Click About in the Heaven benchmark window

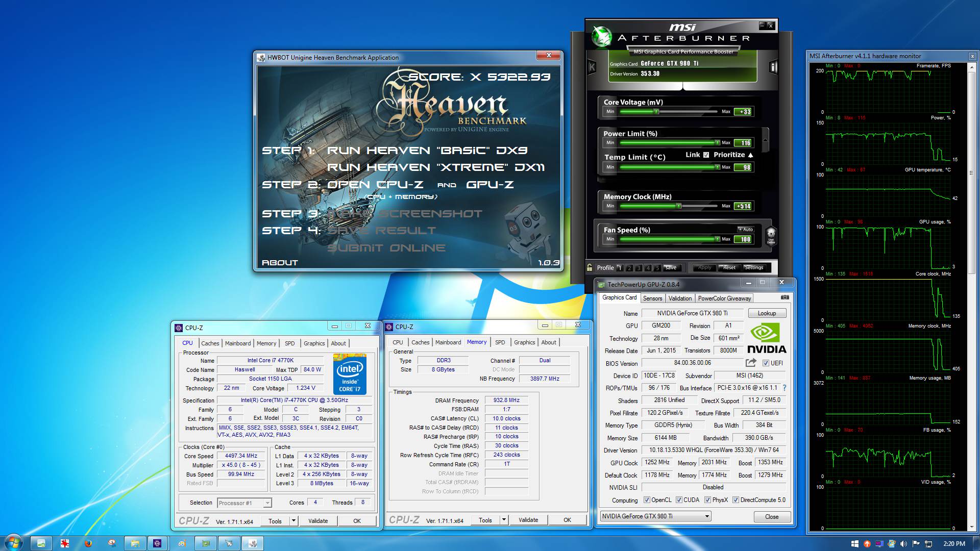[280, 263]
